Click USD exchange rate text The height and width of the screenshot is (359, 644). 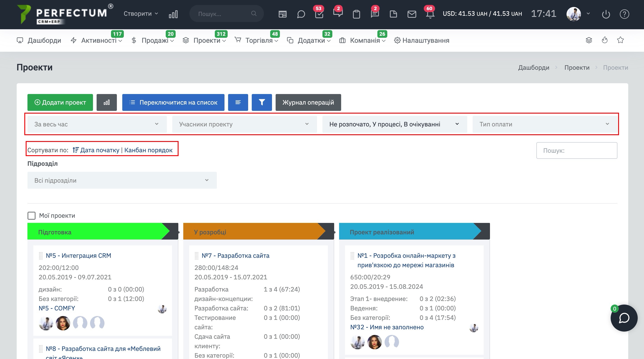click(482, 14)
